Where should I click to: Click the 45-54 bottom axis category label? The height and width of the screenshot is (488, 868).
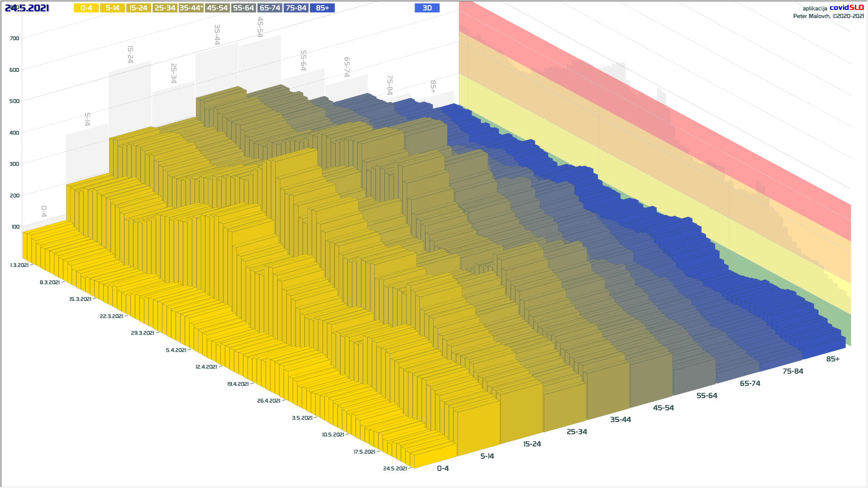[x=663, y=408]
